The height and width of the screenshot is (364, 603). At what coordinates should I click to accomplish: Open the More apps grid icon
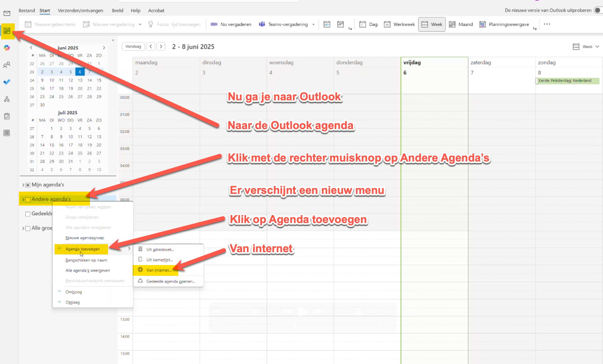(x=7, y=133)
